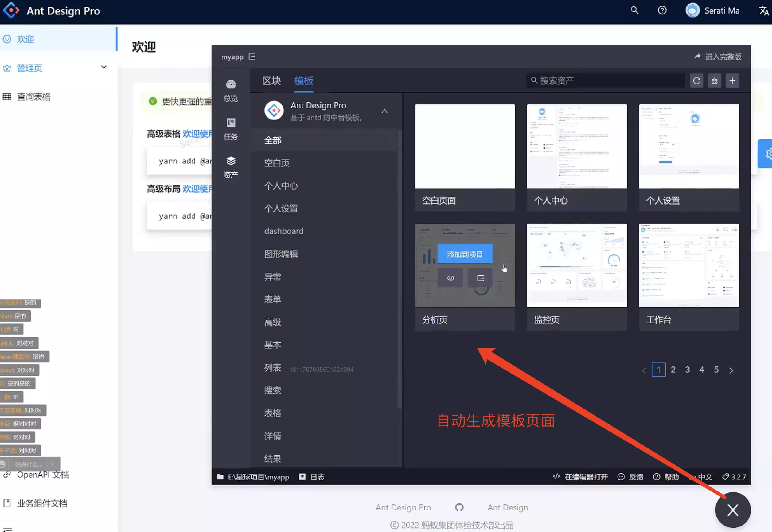Switch to the 区块 tab
Screen dimensions: 772x532
(271, 81)
